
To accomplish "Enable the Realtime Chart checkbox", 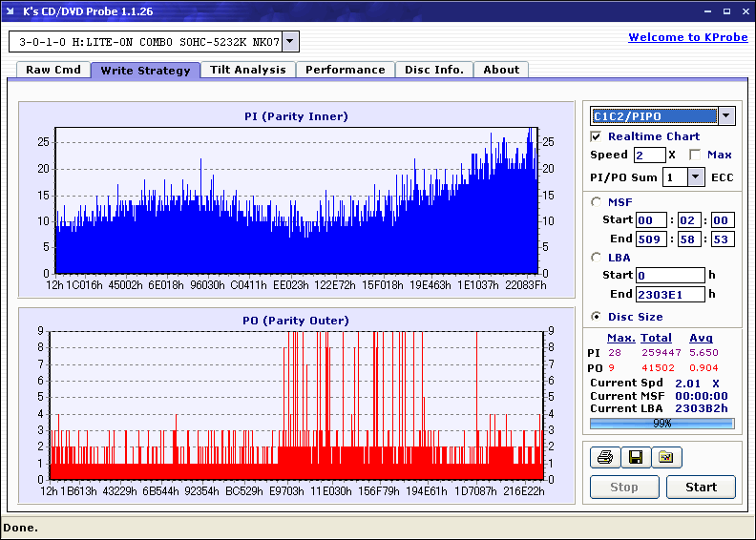I will pyautogui.click(x=597, y=136).
